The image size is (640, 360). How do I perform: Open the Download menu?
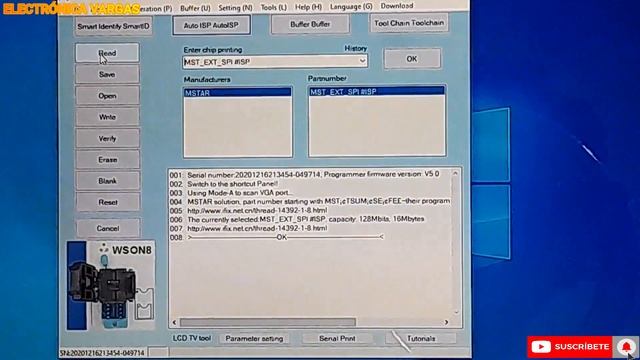click(x=397, y=6)
